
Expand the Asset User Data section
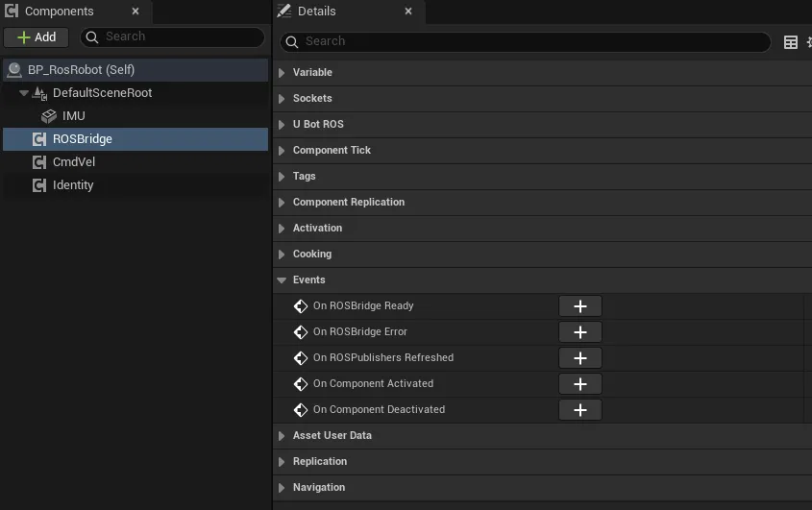click(x=282, y=435)
